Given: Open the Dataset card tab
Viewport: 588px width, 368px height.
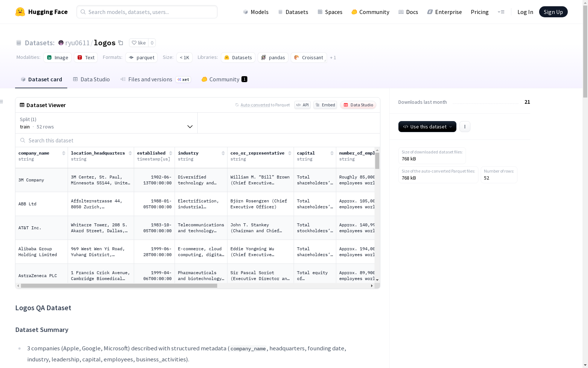Looking at the screenshot, I should 41,79.
